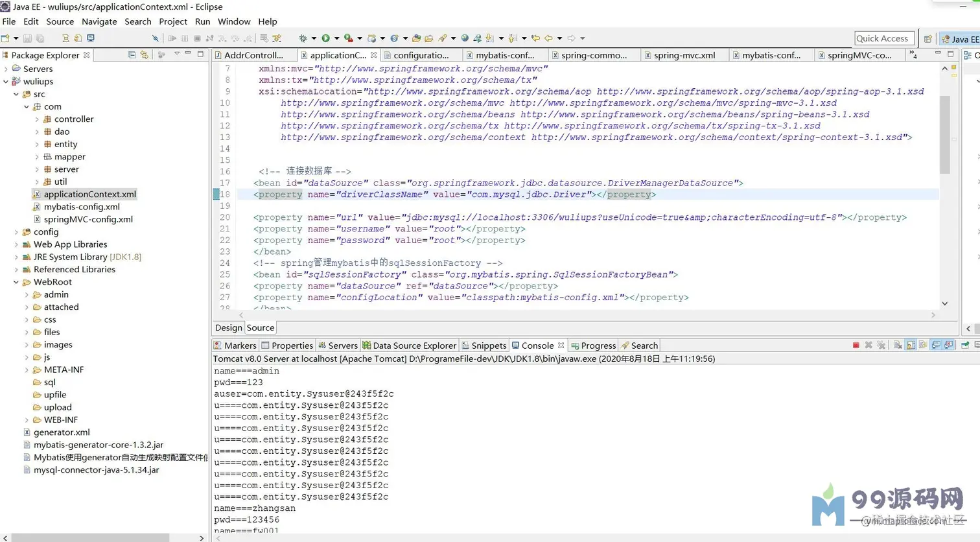Click the main toolbar Terminate square icon
Viewport: 980px width, 542px height.
(x=197, y=38)
